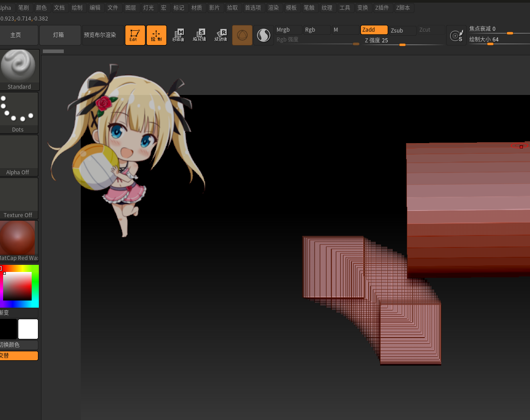The image size is (530, 420).
Task: Toggle the 交替 alternate button
Action: (19, 355)
